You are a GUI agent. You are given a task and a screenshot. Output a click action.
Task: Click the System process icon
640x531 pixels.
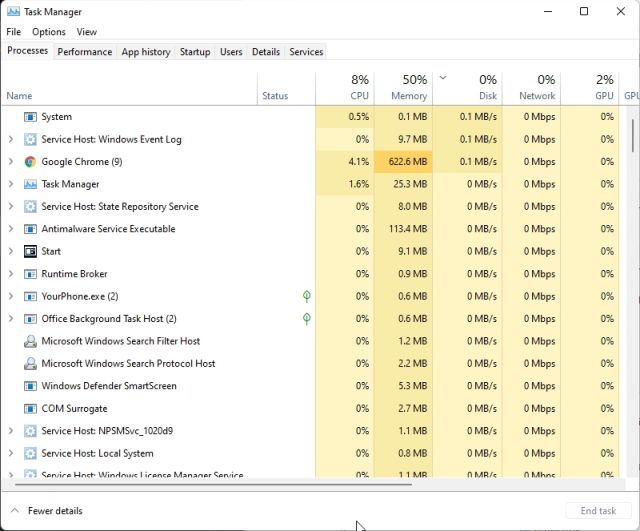tap(30, 117)
